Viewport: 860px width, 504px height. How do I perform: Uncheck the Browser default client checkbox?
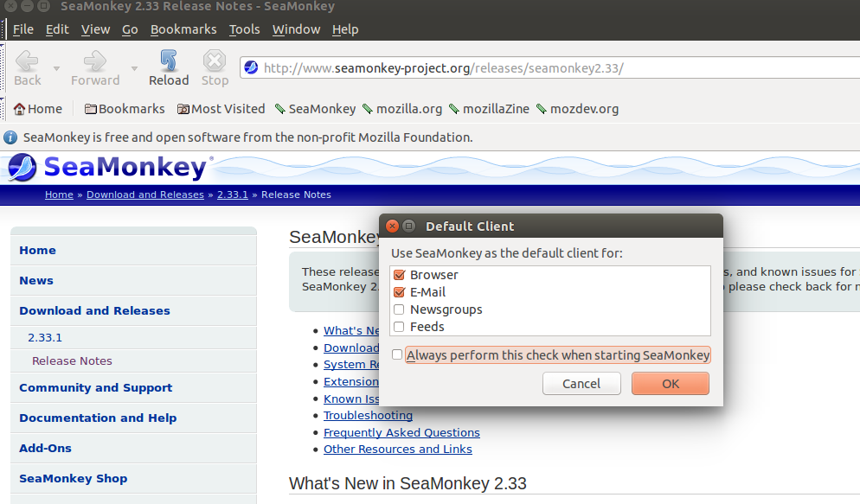[x=400, y=275]
